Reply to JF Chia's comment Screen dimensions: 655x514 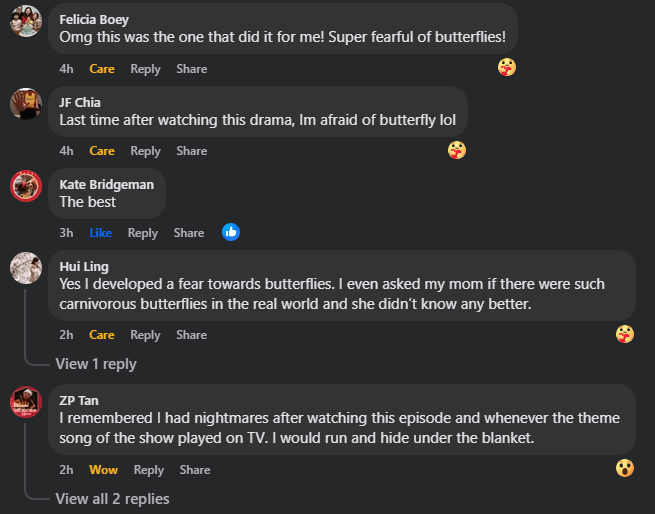(145, 151)
